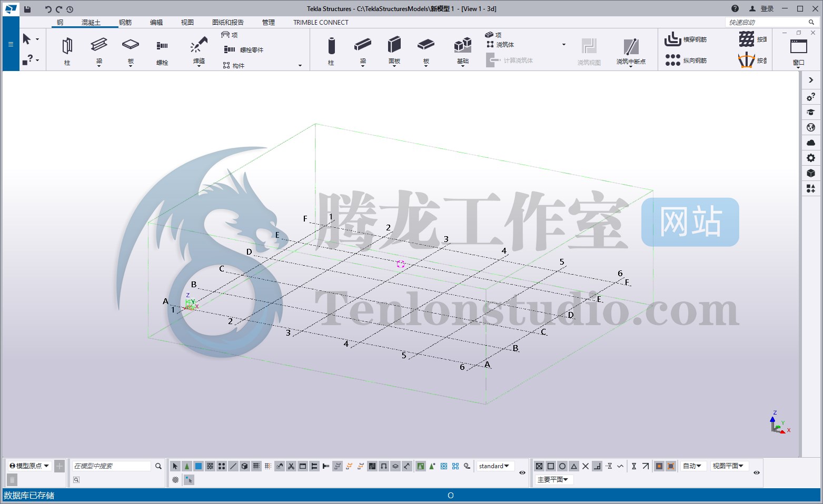Toggle the eye icon beside the 视图平面 dropdown
Image resolution: width=823 pixels, height=504 pixels.
point(757,472)
